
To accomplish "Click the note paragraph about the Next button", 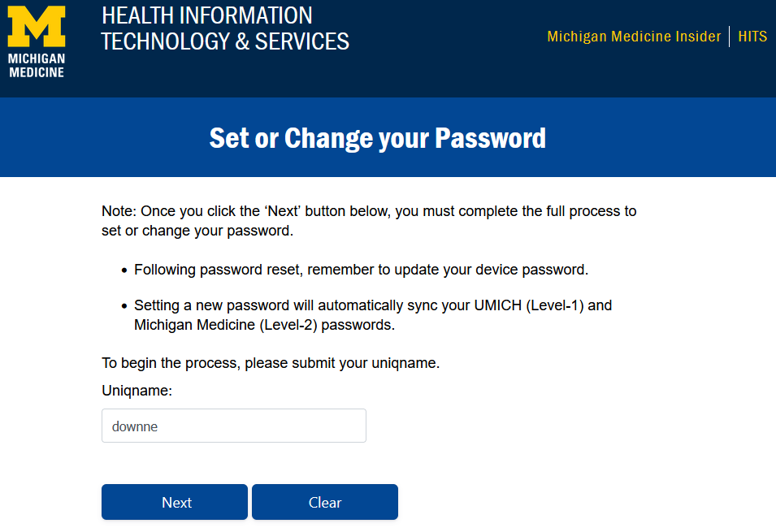I will [x=369, y=221].
